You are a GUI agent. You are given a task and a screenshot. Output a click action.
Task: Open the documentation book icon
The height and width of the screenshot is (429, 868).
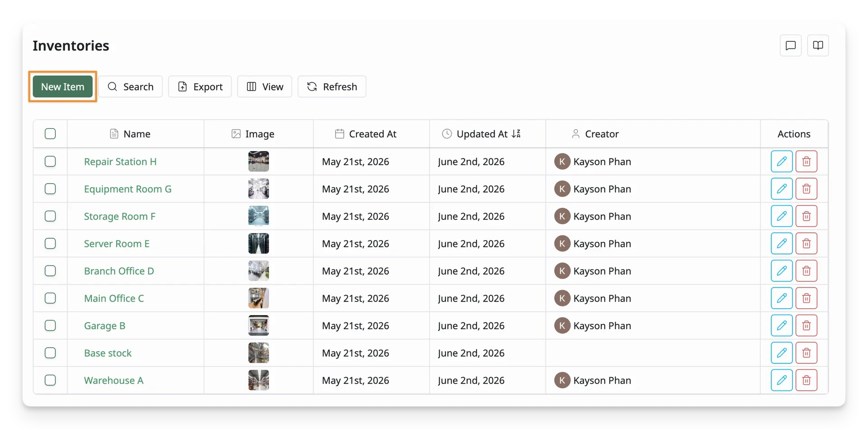pos(818,46)
